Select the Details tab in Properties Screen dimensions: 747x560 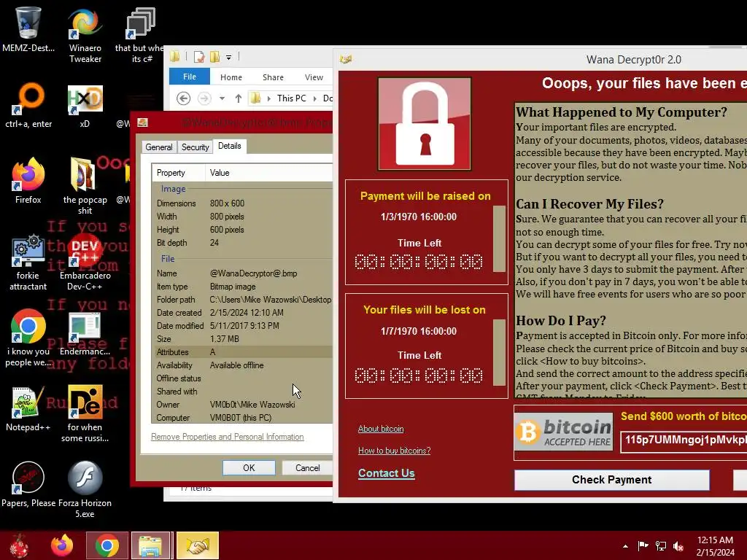[x=230, y=146]
